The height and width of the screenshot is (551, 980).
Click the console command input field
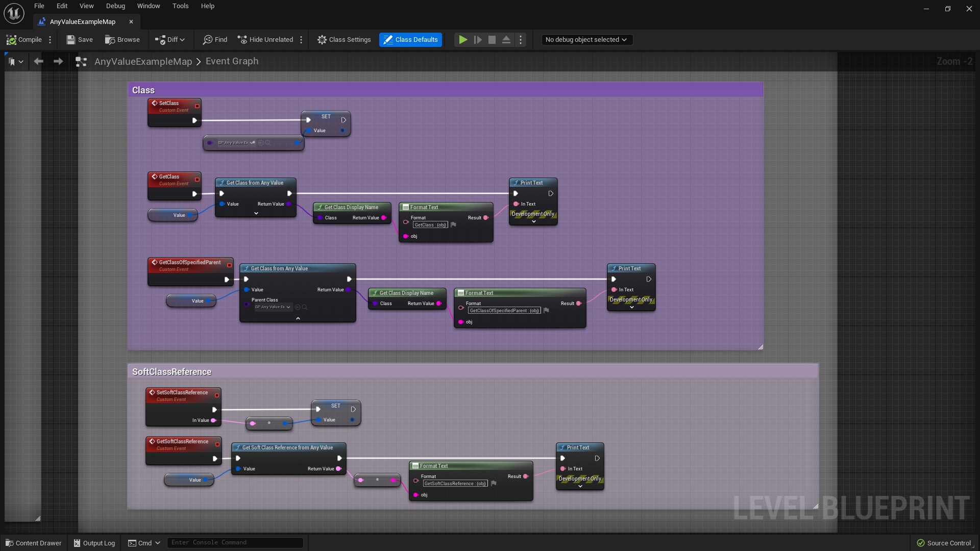click(235, 542)
